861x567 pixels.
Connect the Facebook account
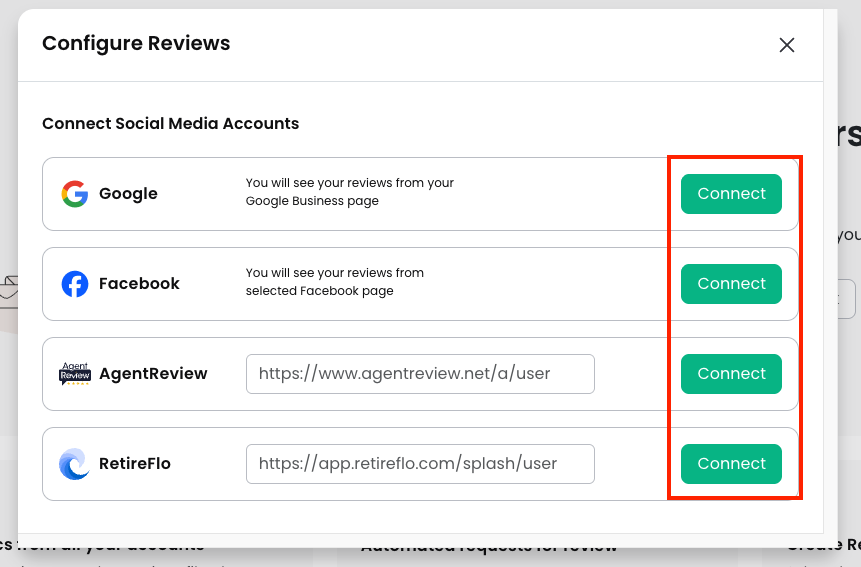pos(731,284)
